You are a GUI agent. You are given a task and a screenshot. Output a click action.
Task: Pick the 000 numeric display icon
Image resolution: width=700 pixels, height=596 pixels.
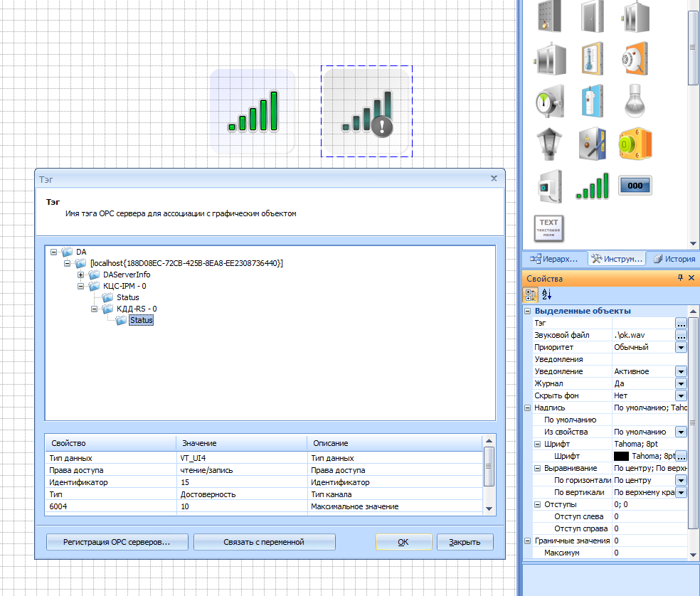634,186
